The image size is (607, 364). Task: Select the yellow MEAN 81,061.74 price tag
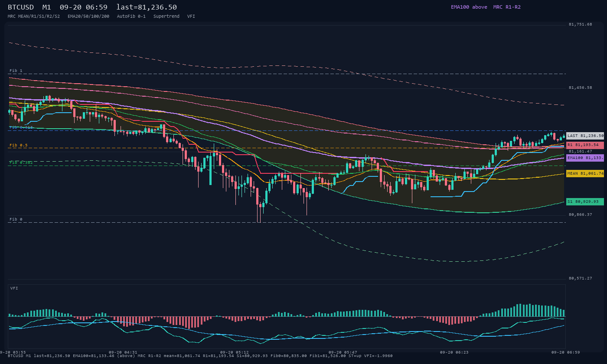click(585, 173)
